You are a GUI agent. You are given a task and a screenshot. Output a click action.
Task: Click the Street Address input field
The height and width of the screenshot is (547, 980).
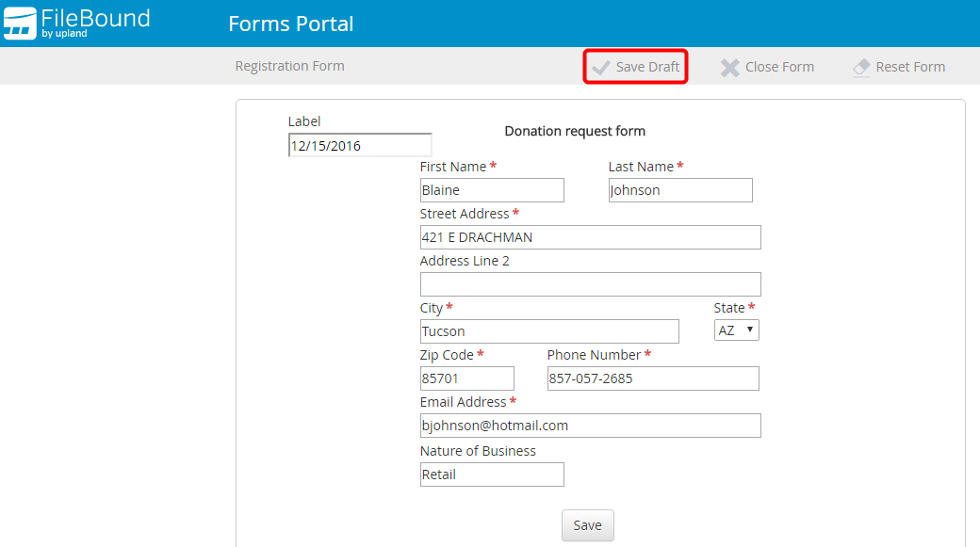(x=590, y=237)
